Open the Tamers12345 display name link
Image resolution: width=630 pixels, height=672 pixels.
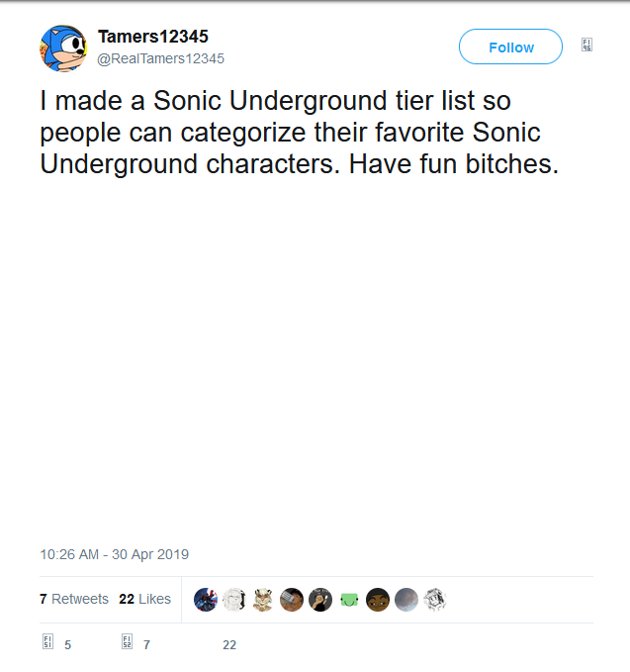coord(153,37)
